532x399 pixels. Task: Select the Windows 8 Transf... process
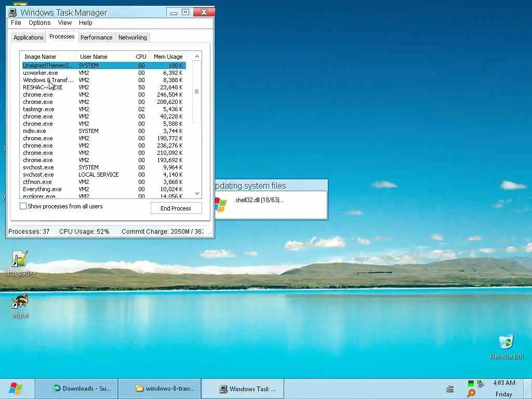(x=104, y=80)
